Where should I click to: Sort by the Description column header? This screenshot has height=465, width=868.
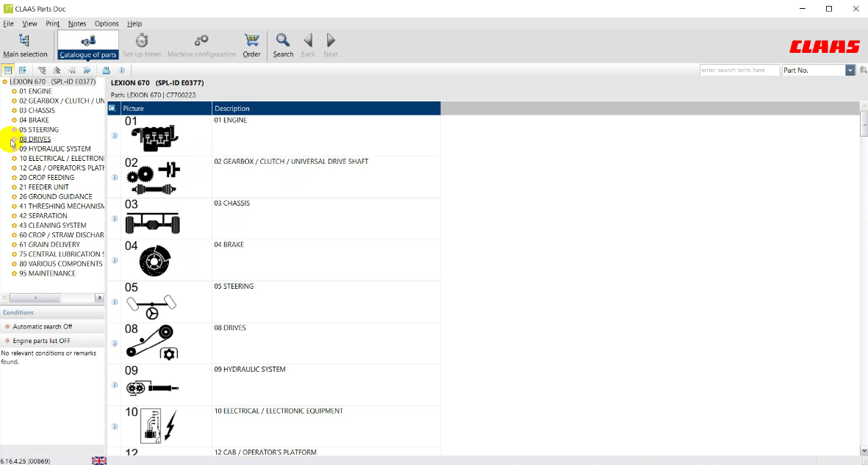click(326, 109)
